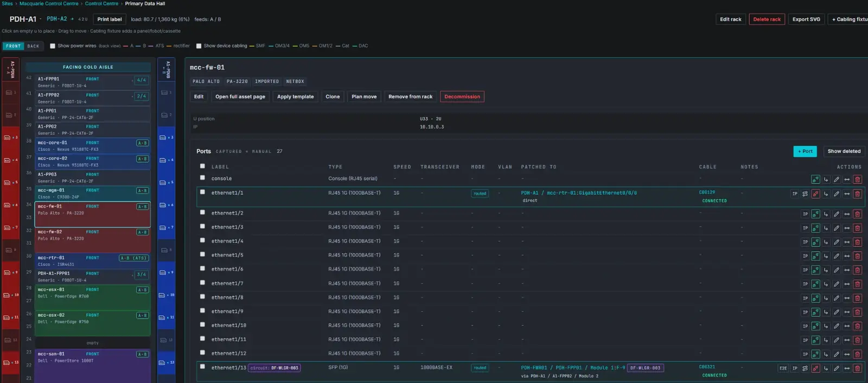Open the cable link C00129
The height and width of the screenshot is (383, 868).
707,192
